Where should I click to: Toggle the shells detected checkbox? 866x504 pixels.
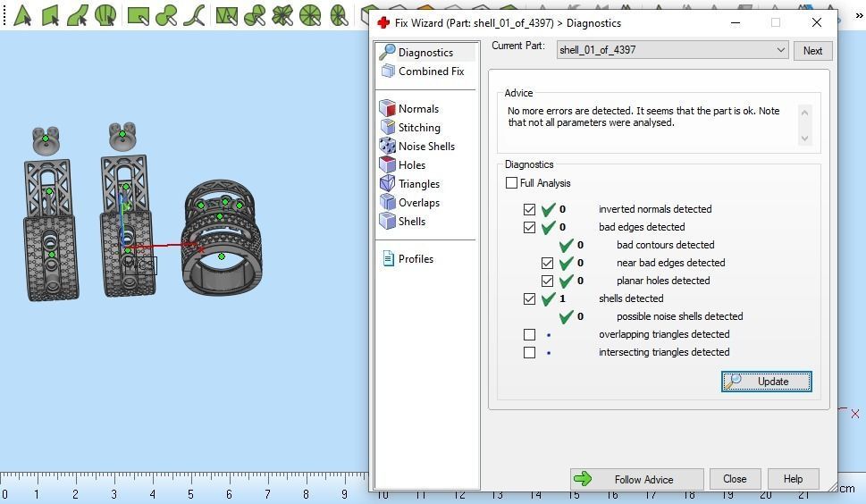[x=529, y=298]
